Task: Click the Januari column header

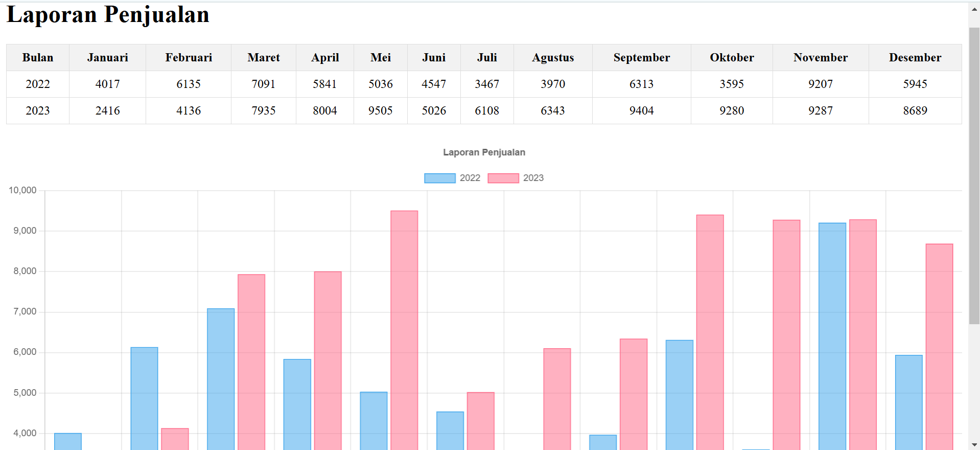Action: click(x=107, y=58)
